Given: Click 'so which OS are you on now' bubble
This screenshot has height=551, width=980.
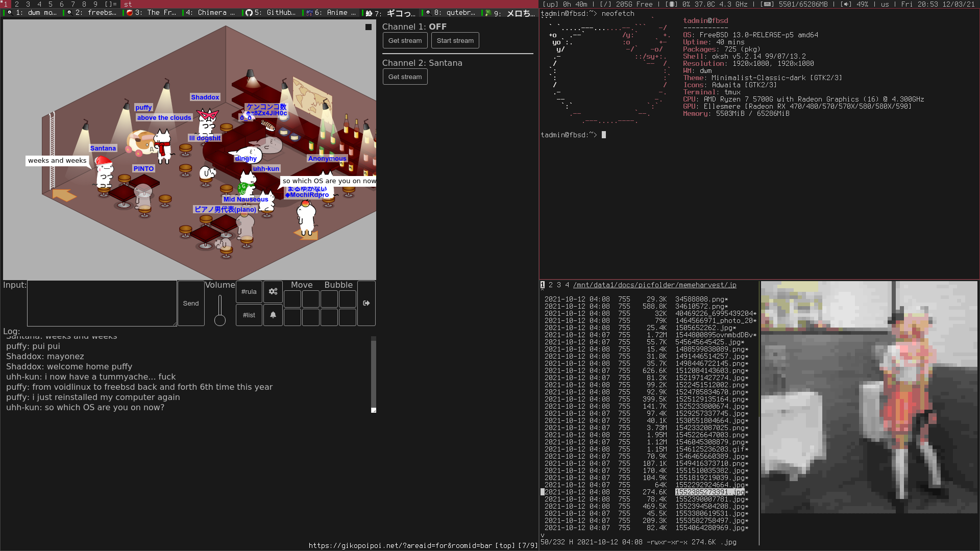Looking at the screenshot, I should [x=329, y=181].
